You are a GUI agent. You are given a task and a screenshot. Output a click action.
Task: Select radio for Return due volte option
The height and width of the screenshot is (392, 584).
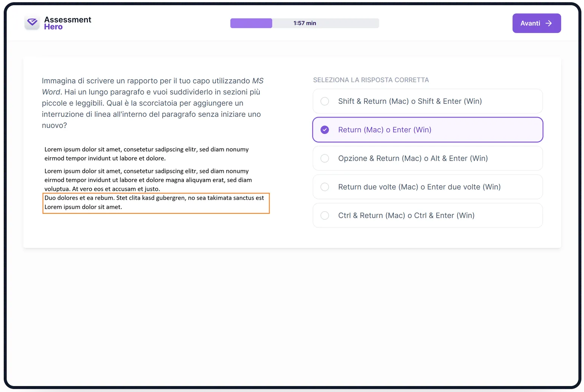point(325,187)
